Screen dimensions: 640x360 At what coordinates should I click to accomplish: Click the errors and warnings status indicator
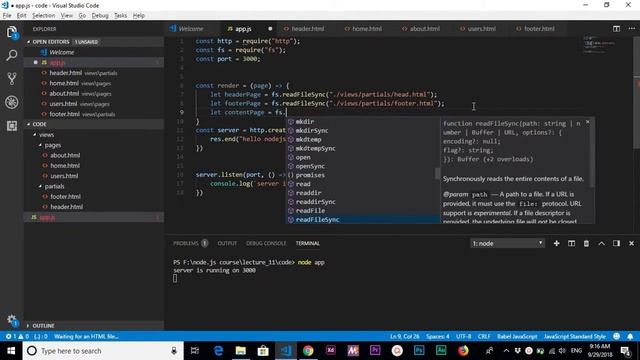(x=17, y=336)
